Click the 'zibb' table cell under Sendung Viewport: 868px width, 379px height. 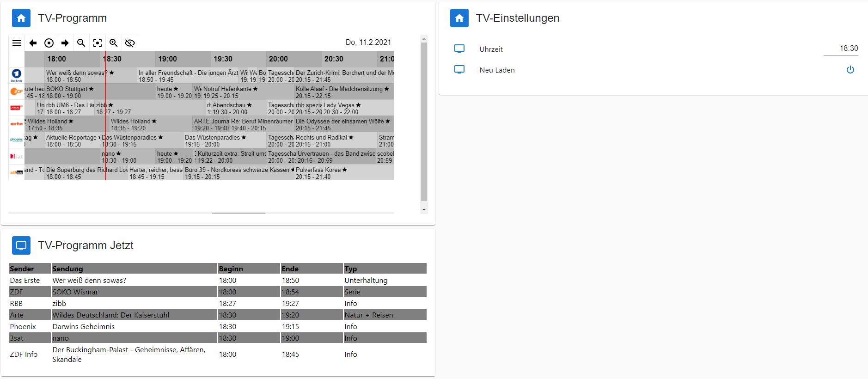[134, 303]
